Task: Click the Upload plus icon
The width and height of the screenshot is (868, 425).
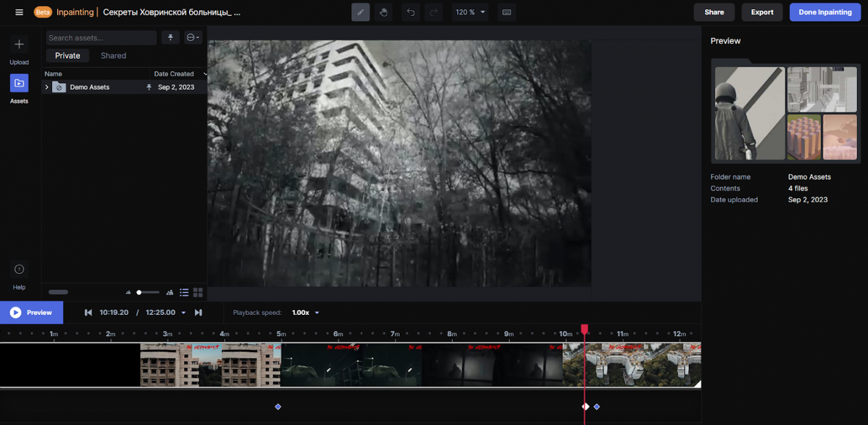Action: click(19, 45)
